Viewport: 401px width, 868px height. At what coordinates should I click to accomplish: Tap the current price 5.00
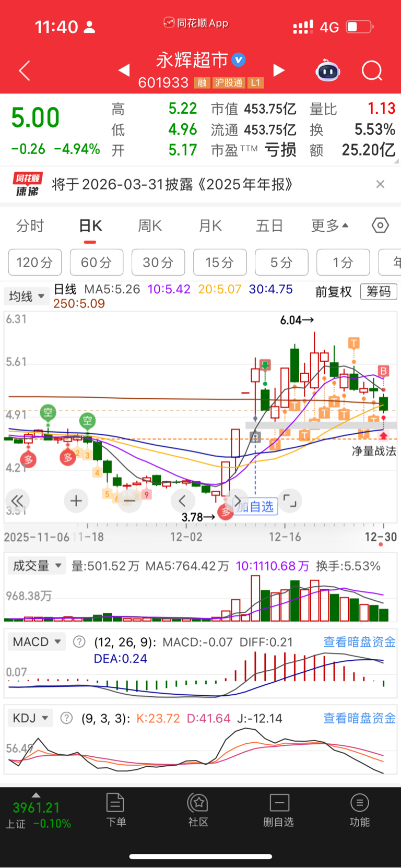point(36,117)
